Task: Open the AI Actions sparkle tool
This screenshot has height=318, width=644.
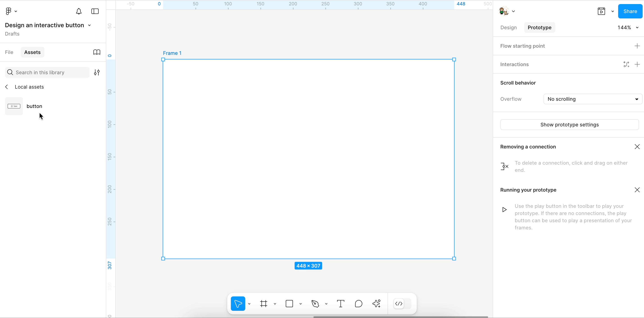Action: [376, 304]
